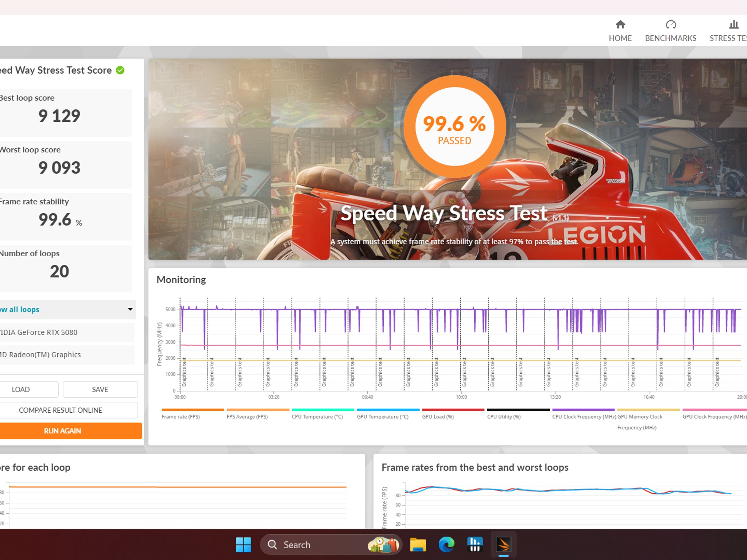Click the 03:20 time axis label
This screenshot has height=560, width=747.
coord(274,397)
